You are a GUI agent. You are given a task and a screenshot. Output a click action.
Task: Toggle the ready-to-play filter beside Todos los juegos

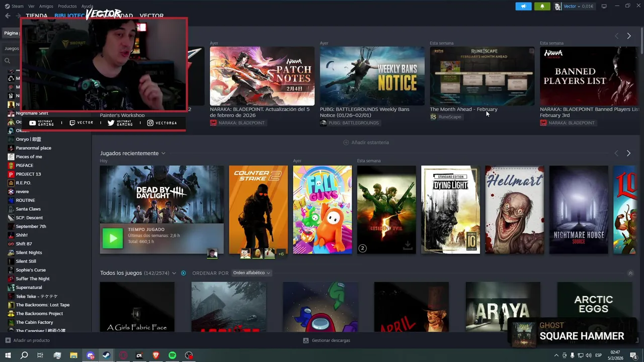tap(183, 273)
